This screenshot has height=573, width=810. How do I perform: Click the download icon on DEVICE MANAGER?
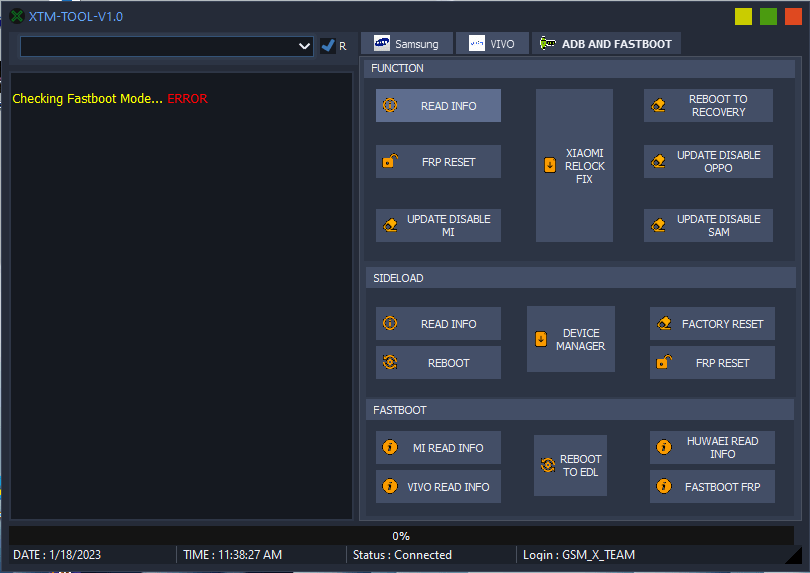(541, 339)
